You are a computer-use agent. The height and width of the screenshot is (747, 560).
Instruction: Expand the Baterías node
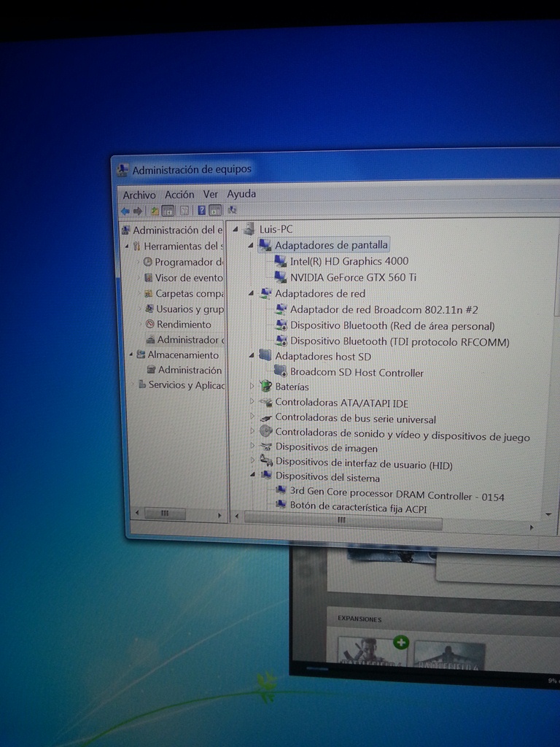coord(252,387)
